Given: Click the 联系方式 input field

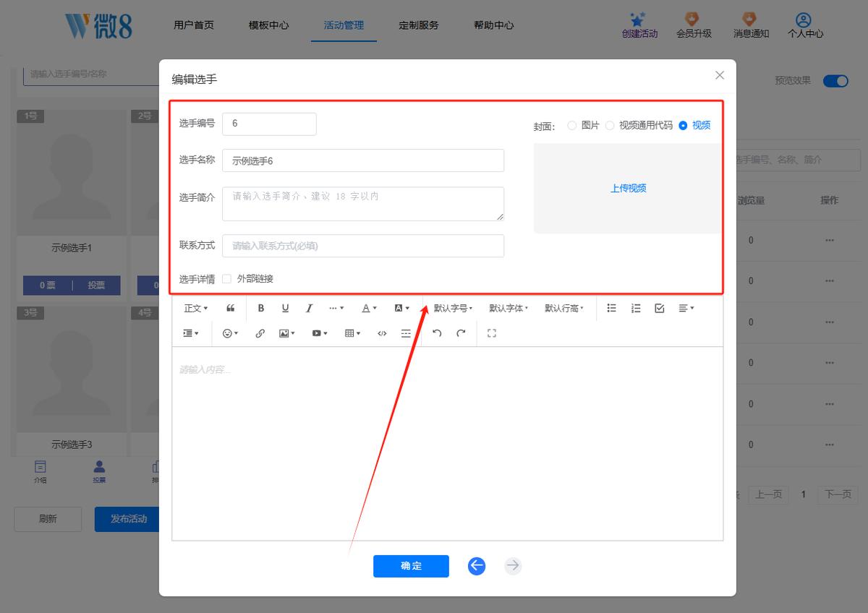Looking at the screenshot, I should point(363,246).
